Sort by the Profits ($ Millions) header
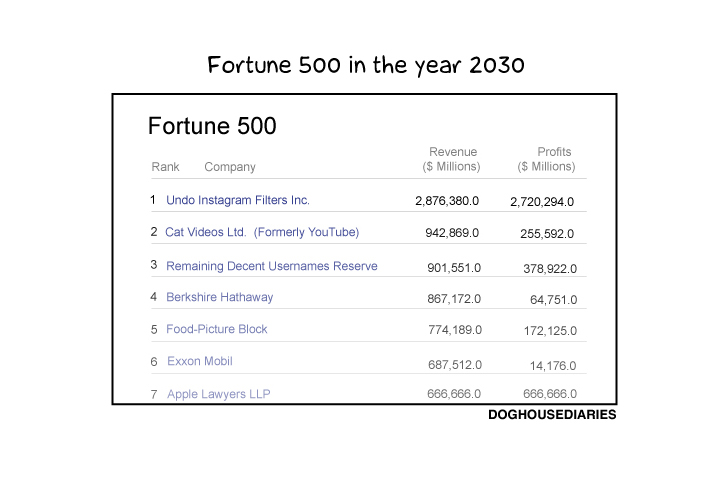Screen dimensions: 728x480 coord(546,159)
